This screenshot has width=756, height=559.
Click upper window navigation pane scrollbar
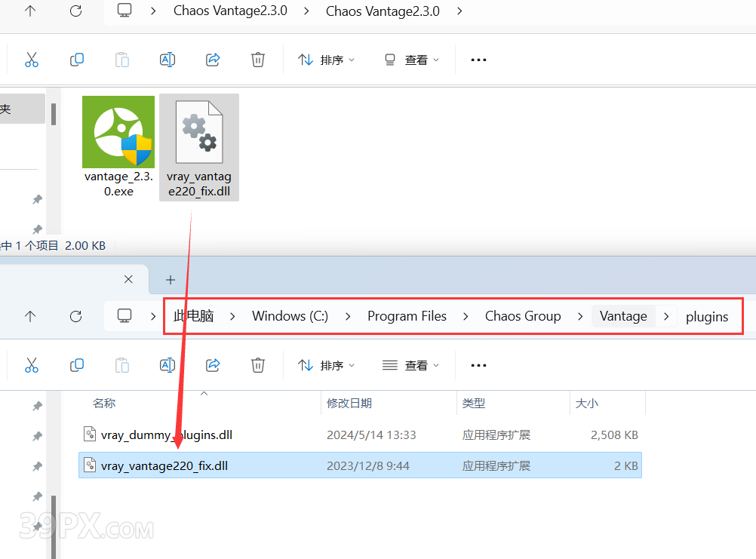pos(54,114)
